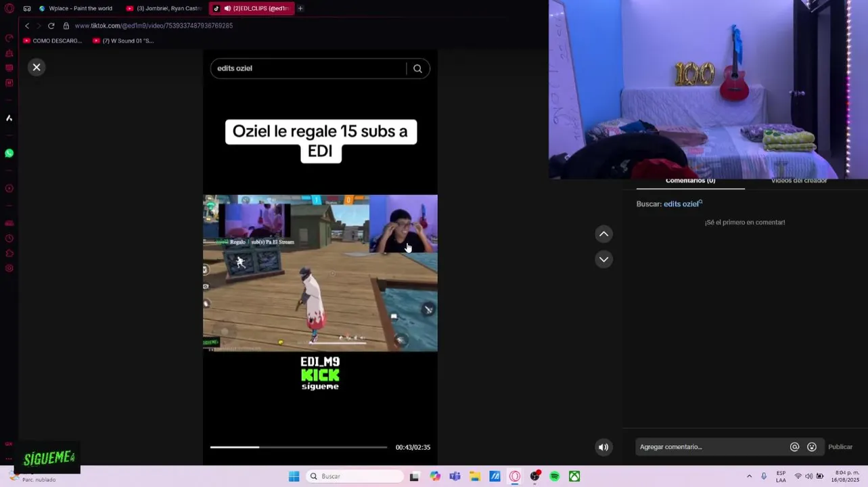The width and height of the screenshot is (868, 487).
Task: Open the sidebar music Player icon
Action: click(x=9, y=189)
